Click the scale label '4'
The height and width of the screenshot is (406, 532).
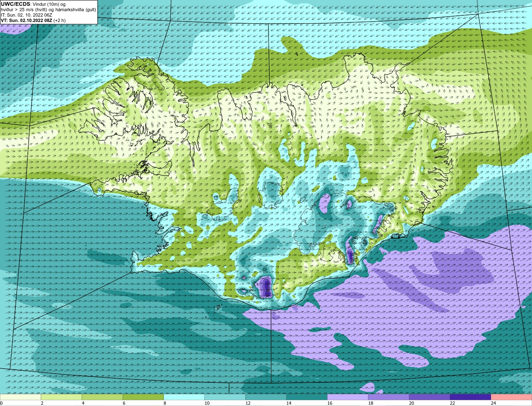coord(83,403)
